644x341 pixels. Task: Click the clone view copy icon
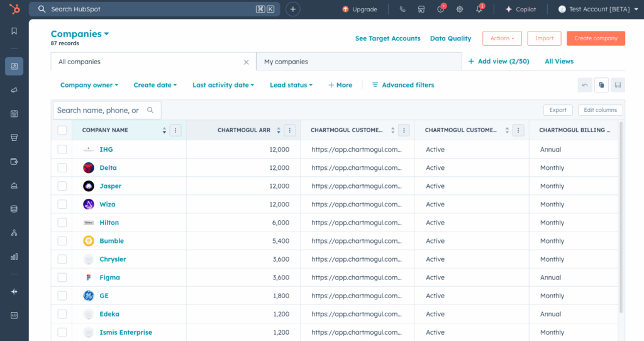point(601,85)
